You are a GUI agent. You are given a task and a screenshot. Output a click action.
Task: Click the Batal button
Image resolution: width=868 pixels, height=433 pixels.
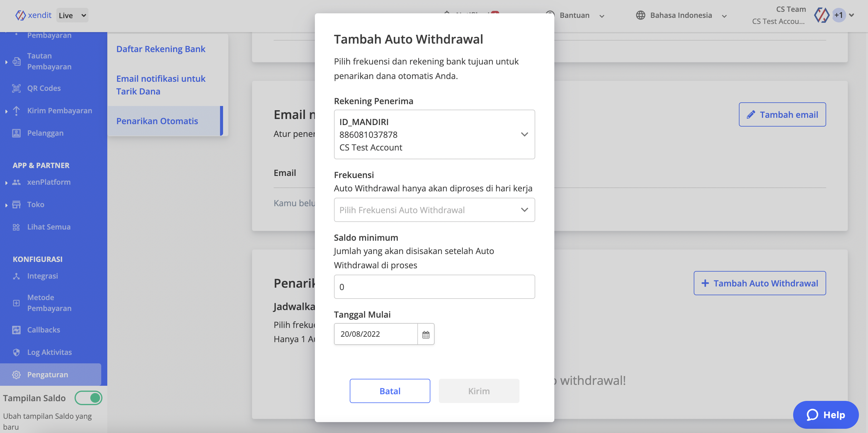(390, 391)
